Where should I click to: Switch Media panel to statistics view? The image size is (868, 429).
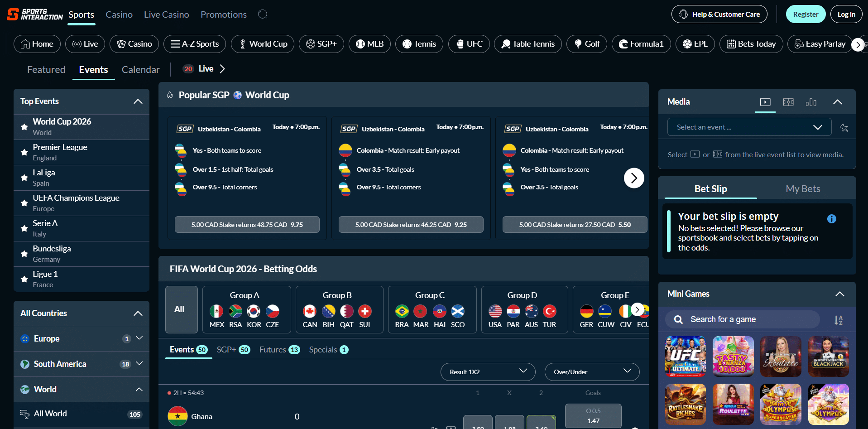[811, 102]
